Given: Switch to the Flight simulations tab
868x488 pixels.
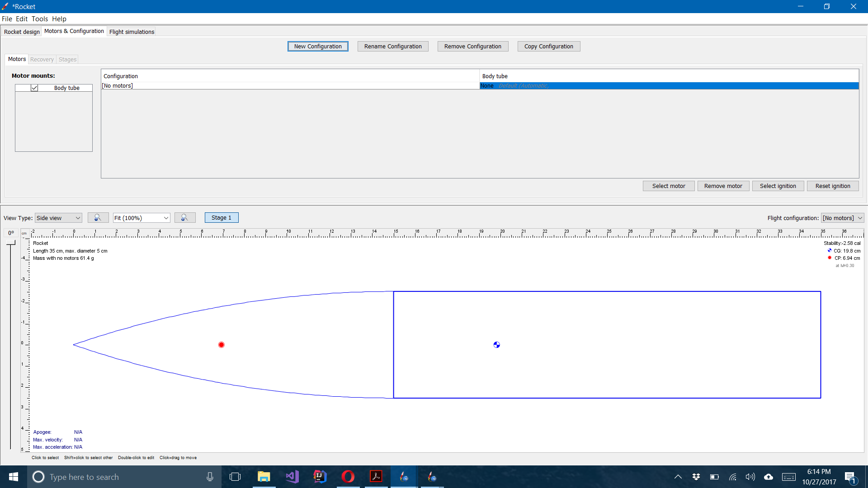Looking at the screenshot, I should click(131, 32).
